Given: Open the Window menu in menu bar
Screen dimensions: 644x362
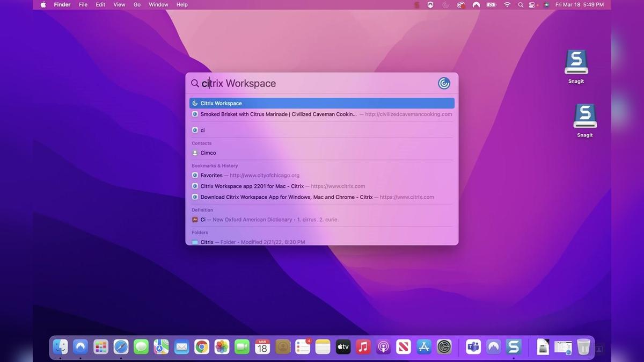Looking at the screenshot, I should [158, 5].
